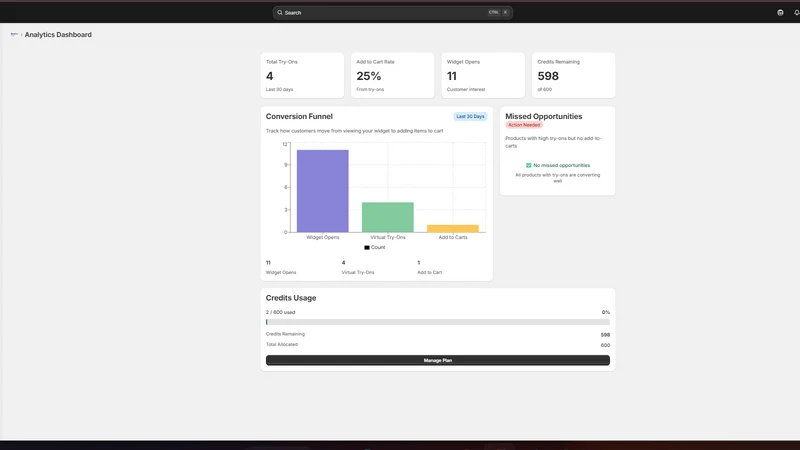800x450 pixels.
Task: Click the 'Last 30 days' text under Total Try-Ons
Action: click(x=280, y=89)
